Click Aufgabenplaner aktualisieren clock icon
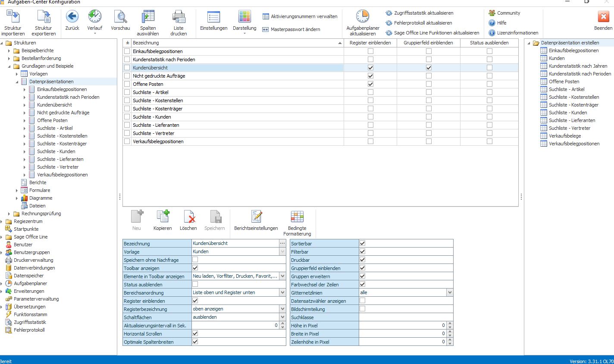Screen dimensions: 614x364 [x=363, y=16]
